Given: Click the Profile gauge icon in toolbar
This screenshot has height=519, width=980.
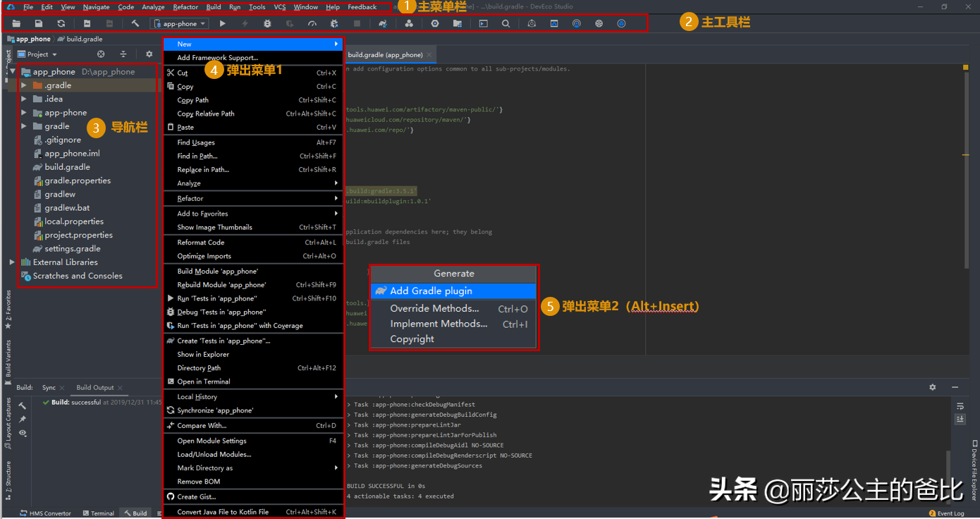Looking at the screenshot, I should (x=312, y=23).
